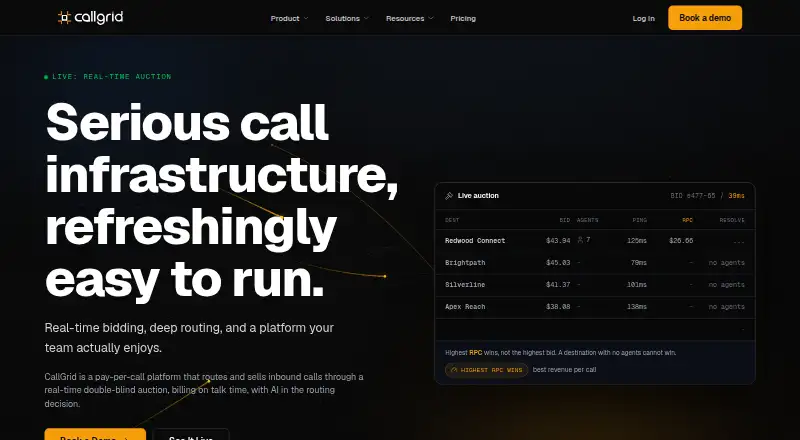
Task: Click the 'Real-time bidding, deep routing' subheading
Action: pyautogui.click(x=189, y=338)
